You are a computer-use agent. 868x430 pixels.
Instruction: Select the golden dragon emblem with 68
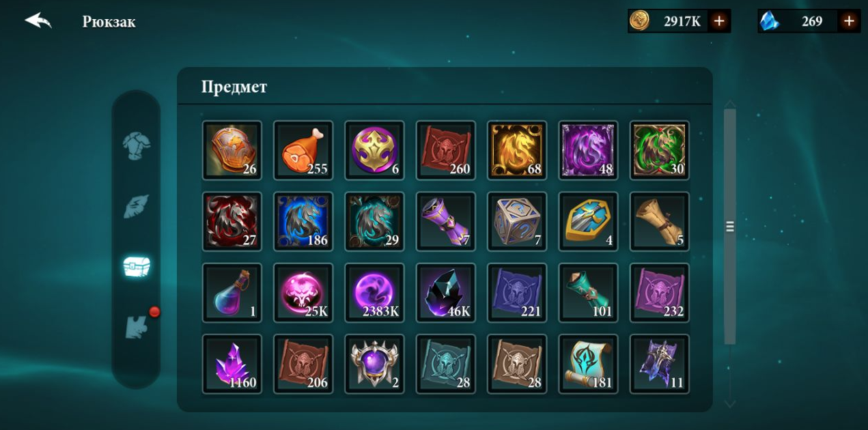[x=517, y=150]
